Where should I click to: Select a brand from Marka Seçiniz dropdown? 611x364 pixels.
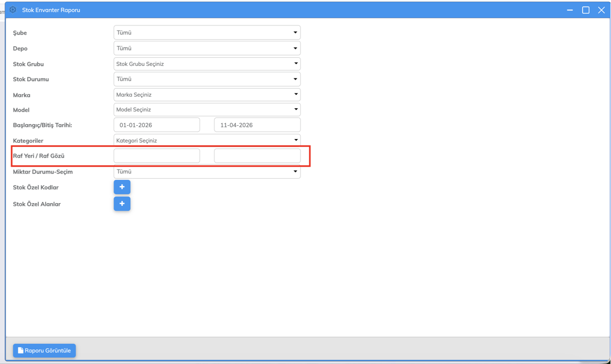206,94
